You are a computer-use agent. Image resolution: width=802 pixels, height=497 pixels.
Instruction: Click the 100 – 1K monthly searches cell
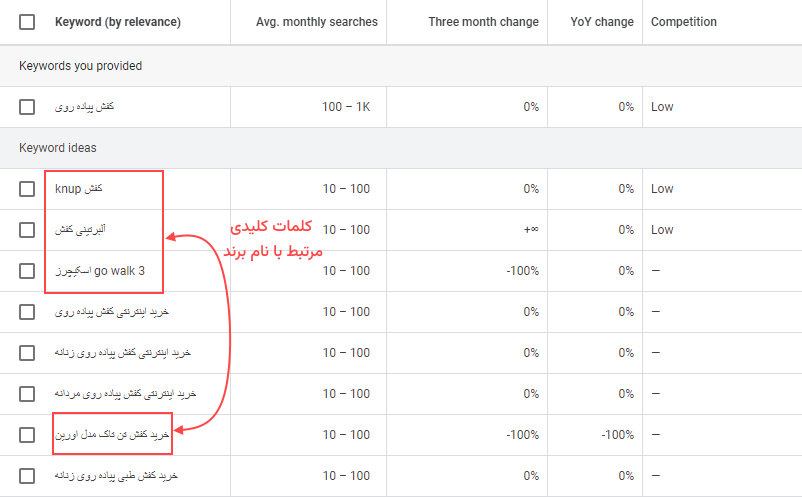pos(346,107)
